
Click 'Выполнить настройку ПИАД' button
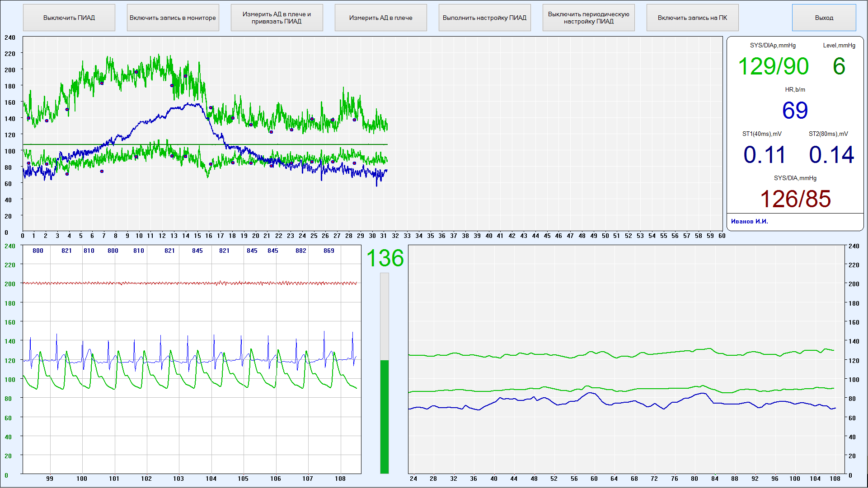coord(485,18)
